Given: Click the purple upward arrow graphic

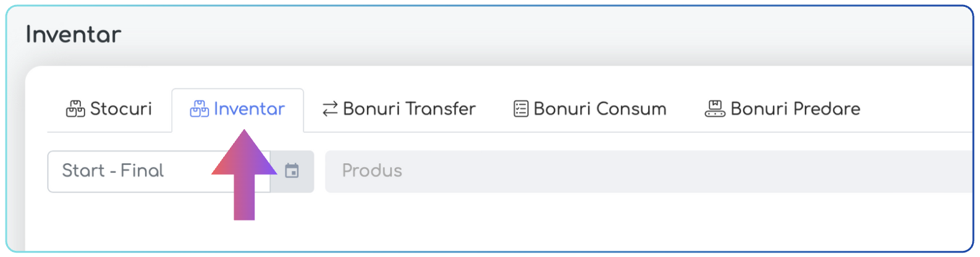Looking at the screenshot, I should point(244,174).
